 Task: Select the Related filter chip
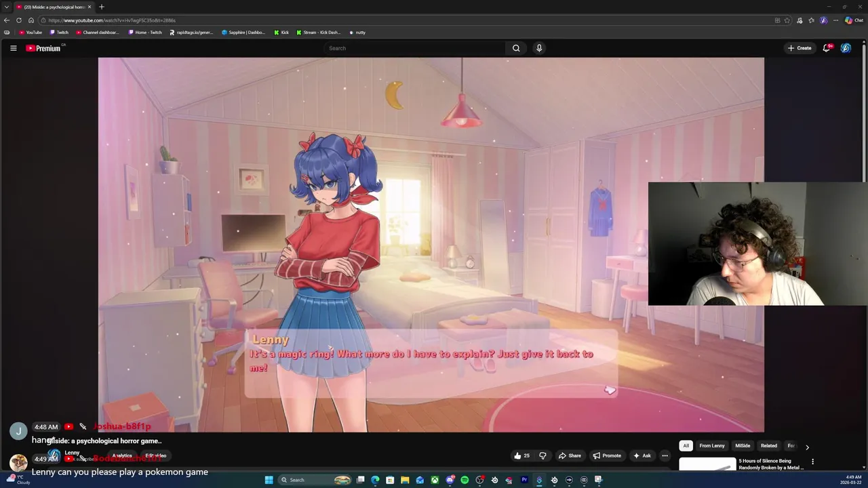768,445
